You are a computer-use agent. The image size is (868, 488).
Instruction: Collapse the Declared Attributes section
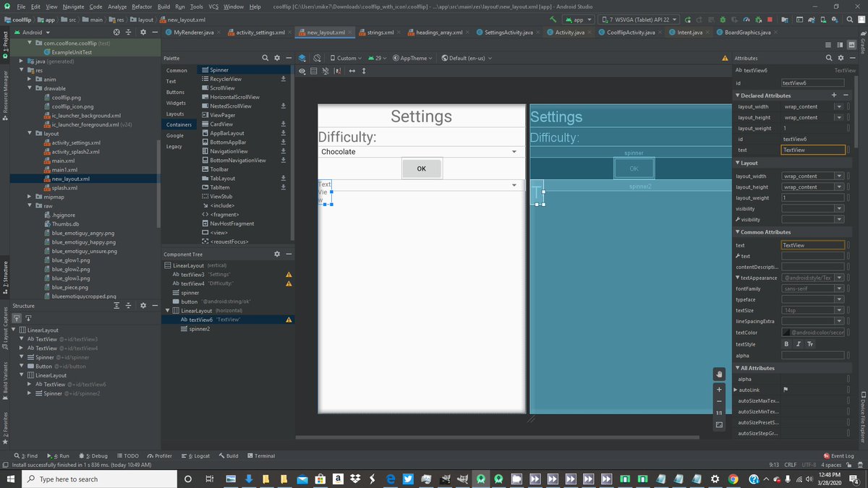[x=737, y=95]
